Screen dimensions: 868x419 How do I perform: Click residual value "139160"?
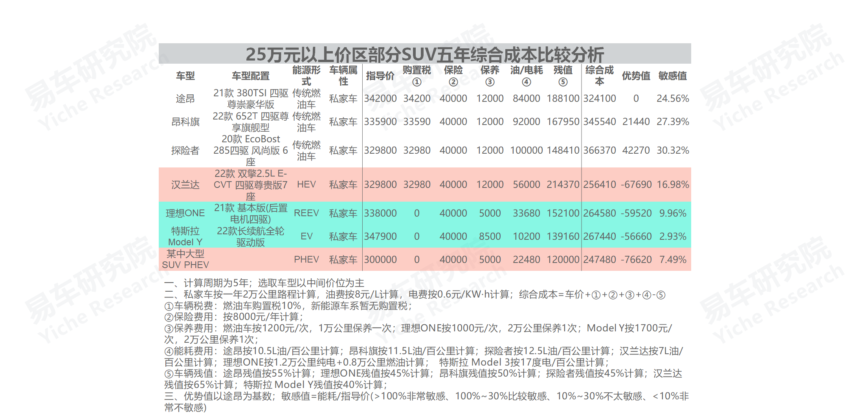[x=563, y=237]
